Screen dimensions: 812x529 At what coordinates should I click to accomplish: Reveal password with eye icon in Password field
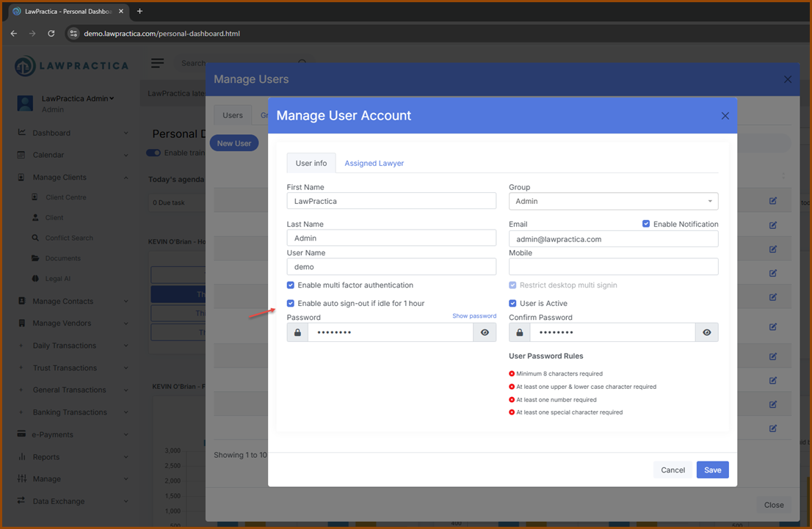click(x=485, y=332)
